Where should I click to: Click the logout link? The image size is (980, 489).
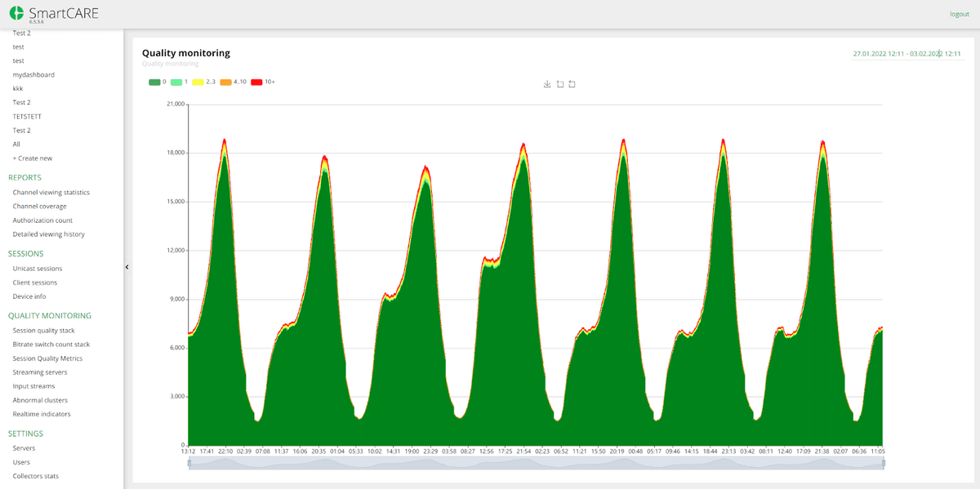959,14
